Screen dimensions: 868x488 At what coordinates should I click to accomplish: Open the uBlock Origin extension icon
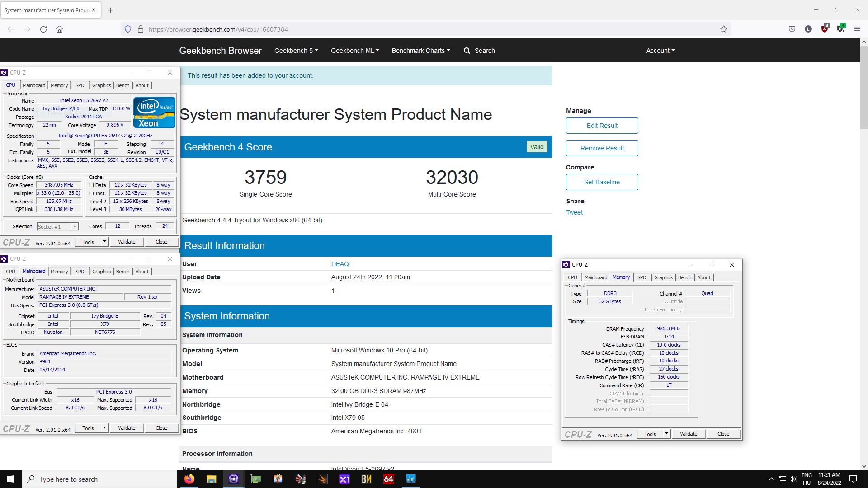point(825,28)
